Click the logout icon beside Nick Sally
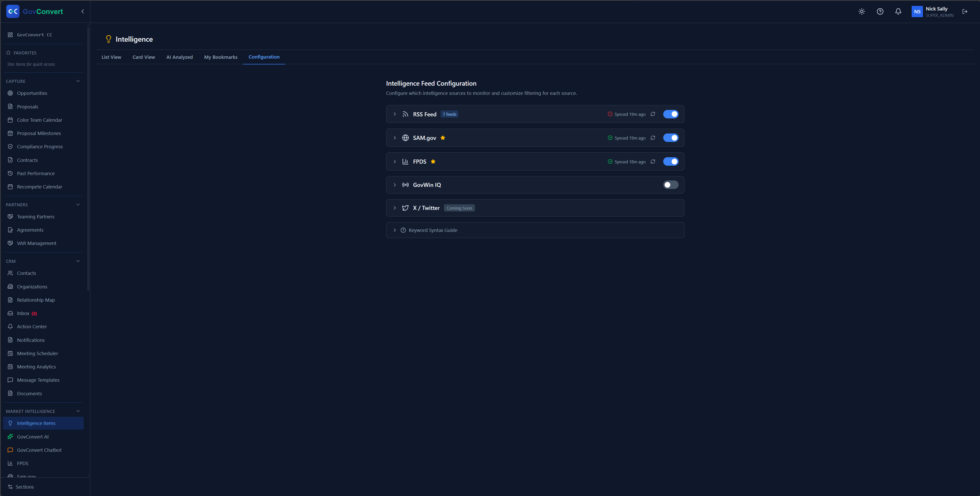Screen dimensions: 980x496 [x=965, y=12]
